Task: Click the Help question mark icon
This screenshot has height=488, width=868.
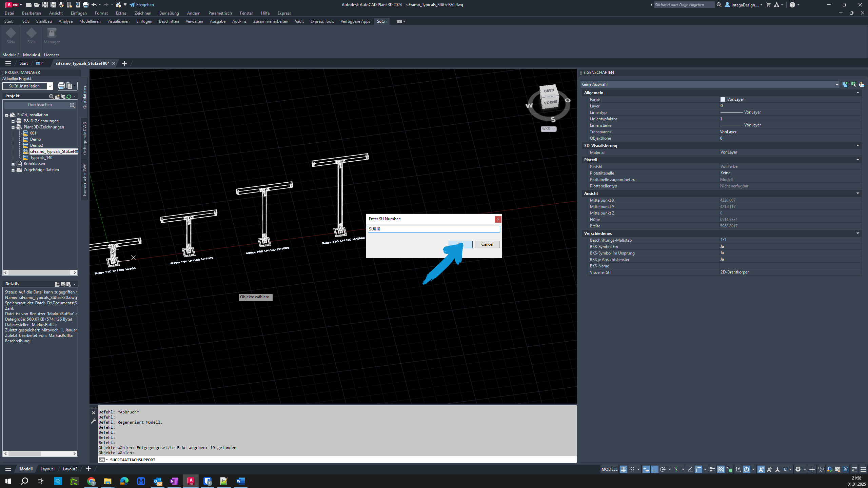Action: pyautogui.click(x=792, y=5)
